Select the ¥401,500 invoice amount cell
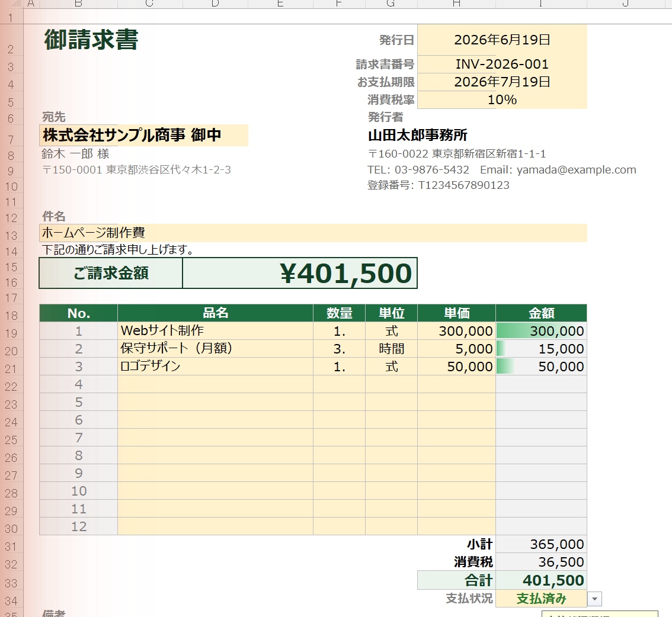Image resolution: width=672 pixels, height=617 pixels. (300, 273)
